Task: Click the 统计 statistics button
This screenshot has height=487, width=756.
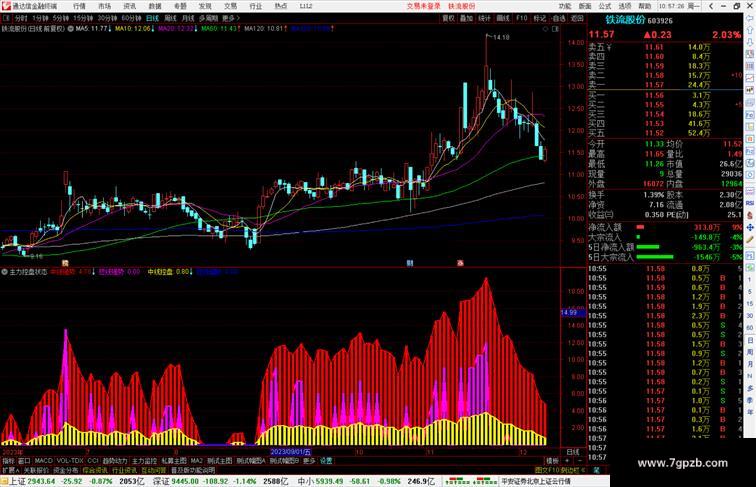Action: pos(485,18)
